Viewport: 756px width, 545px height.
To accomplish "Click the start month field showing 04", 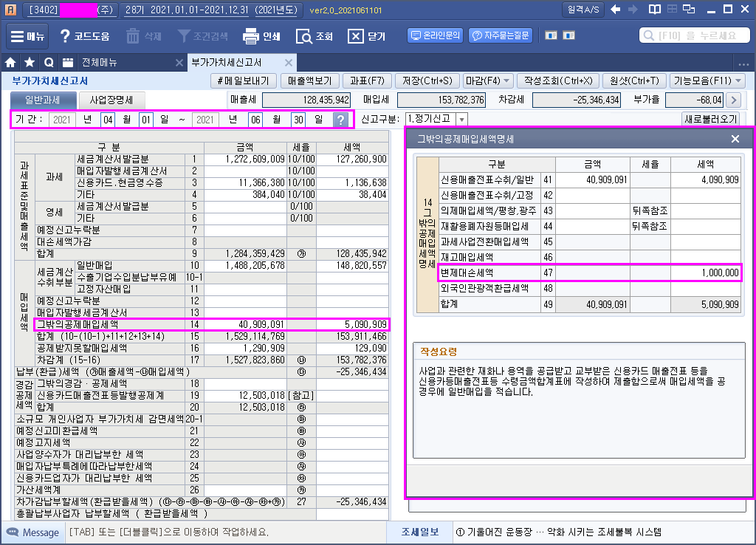I will click(x=108, y=120).
